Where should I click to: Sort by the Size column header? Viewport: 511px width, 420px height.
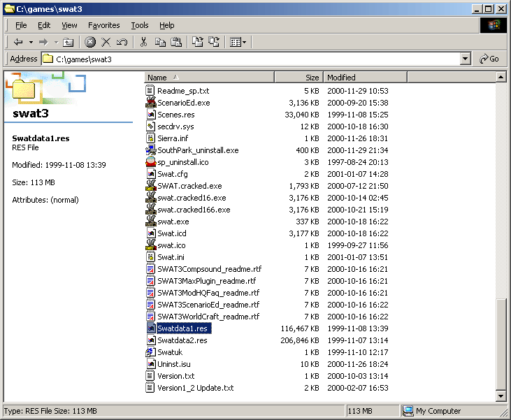[x=299, y=78]
